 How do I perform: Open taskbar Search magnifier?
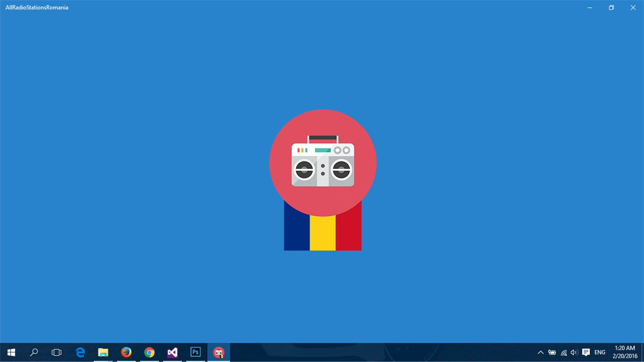[34, 353]
